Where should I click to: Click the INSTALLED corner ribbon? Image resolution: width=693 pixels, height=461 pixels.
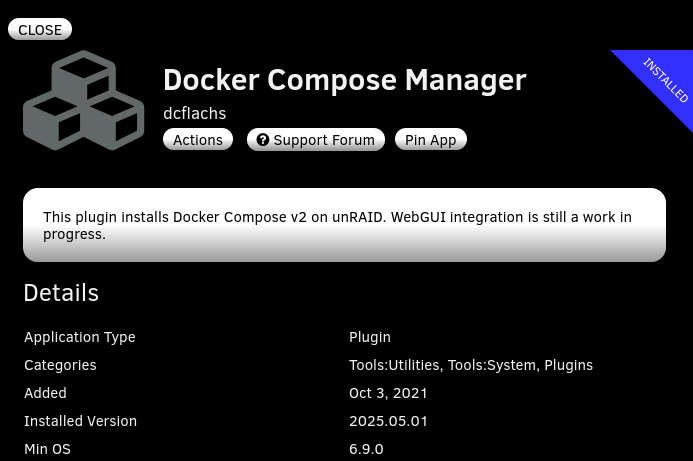pos(665,80)
